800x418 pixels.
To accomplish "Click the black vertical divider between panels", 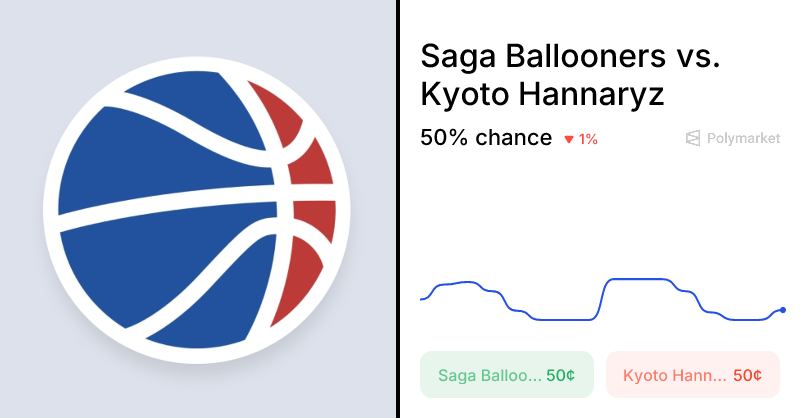I will coord(399,208).
